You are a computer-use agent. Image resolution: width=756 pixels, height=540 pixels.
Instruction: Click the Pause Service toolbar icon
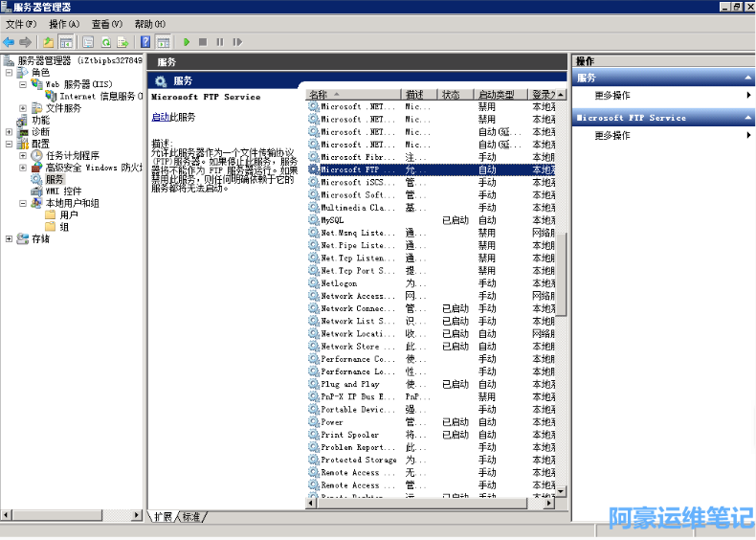(220, 42)
